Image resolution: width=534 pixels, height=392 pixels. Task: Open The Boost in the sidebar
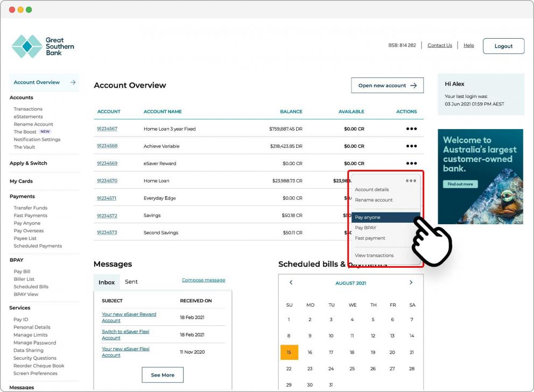(25, 132)
